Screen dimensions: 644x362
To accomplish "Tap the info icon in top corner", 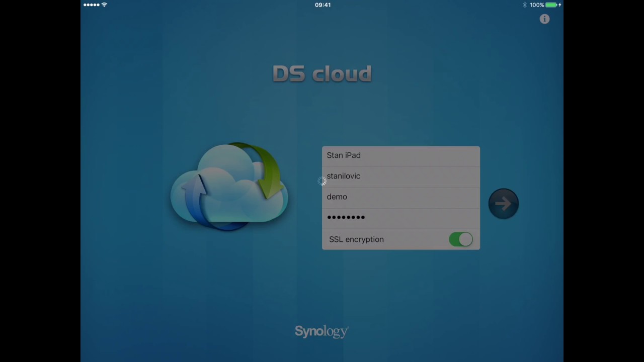I will pyautogui.click(x=544, y=19).
